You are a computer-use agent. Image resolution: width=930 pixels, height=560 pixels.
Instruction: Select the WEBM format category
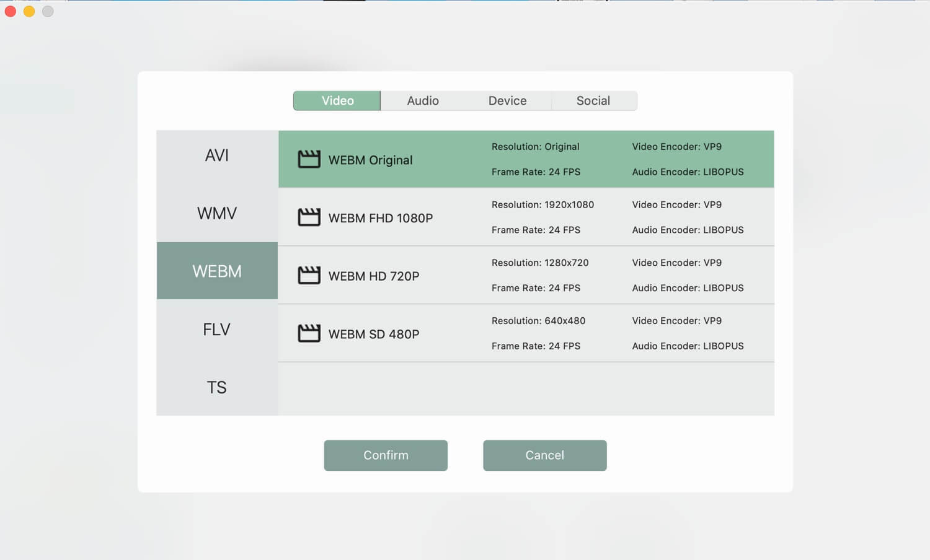point(217,271)
